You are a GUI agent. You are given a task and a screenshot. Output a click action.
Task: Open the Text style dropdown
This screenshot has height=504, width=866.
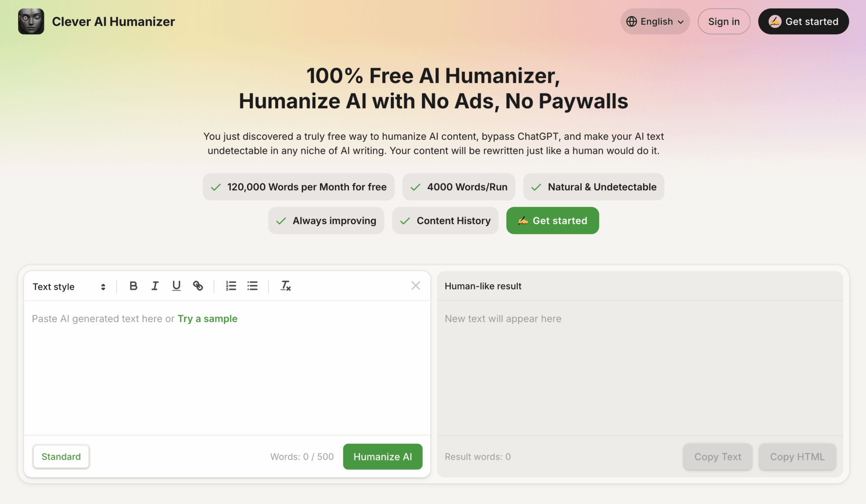point(69,286)
